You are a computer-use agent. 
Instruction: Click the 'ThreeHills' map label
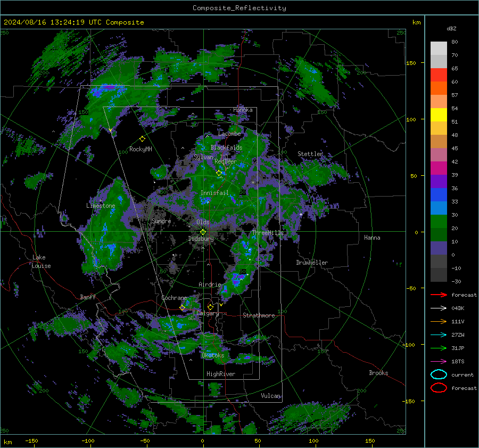[x=268, y=233]
